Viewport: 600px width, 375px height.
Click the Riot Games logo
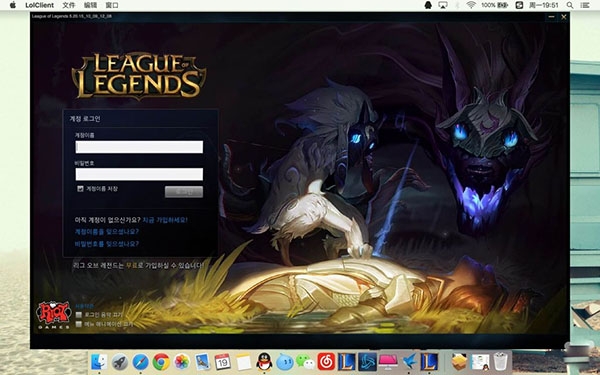click(x=54, y=315)
